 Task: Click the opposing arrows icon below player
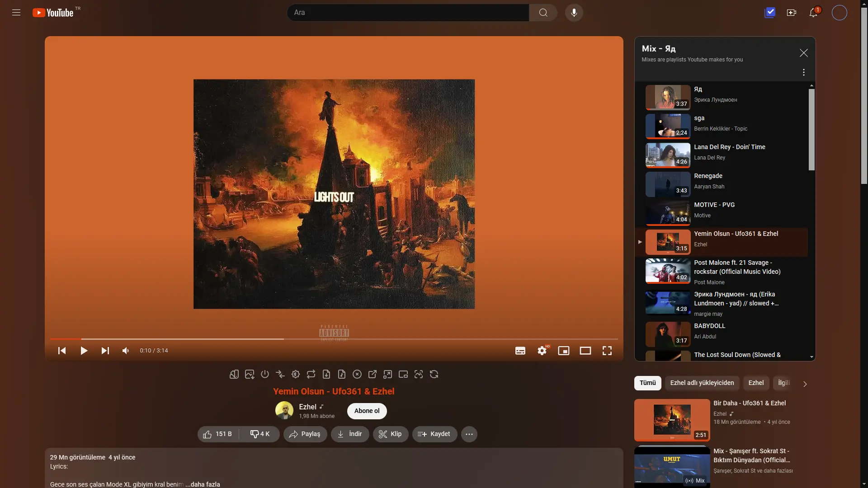pyautogui.click(x=280, y=374)
